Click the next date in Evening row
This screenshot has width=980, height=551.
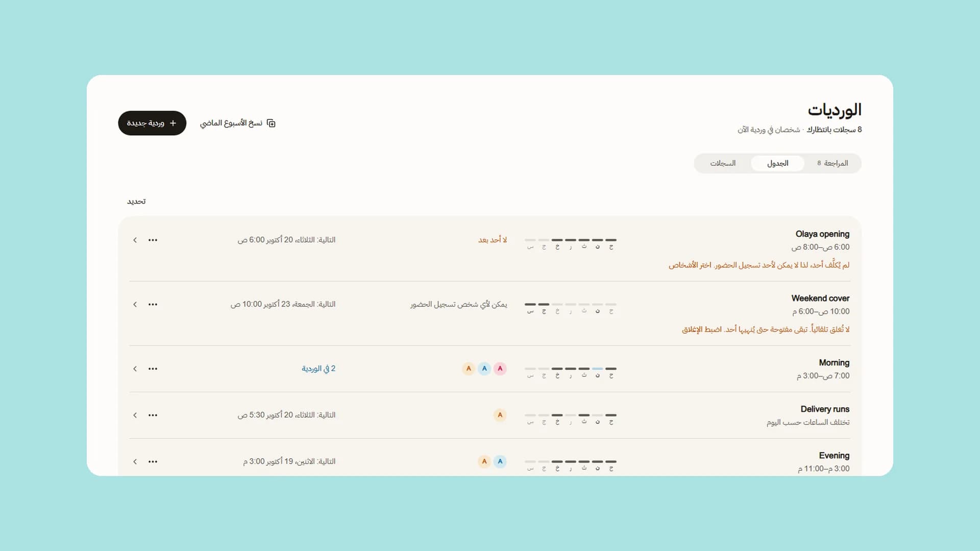(x=289, y=461)
